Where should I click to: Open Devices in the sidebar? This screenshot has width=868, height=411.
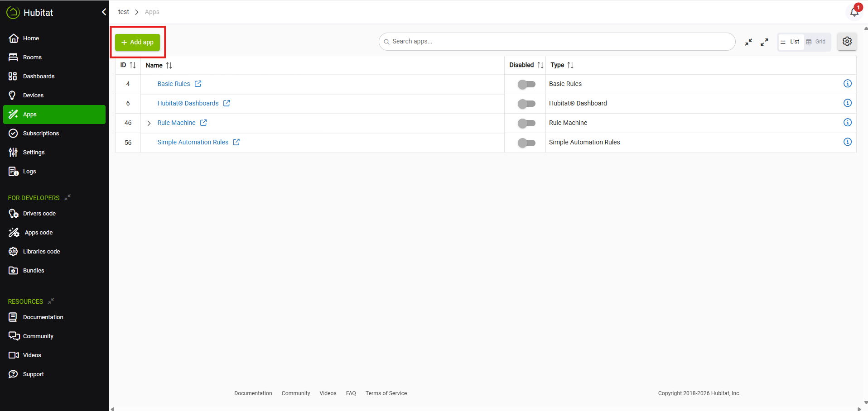pos(33,96)
